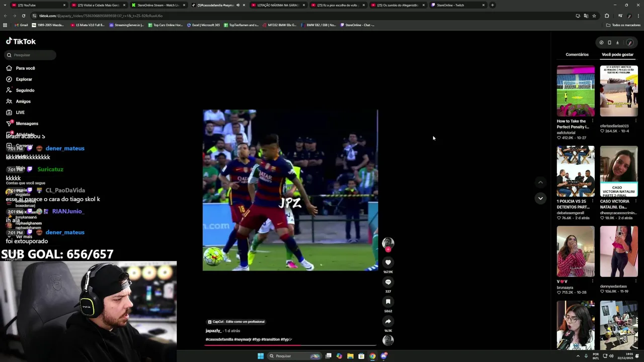Open the #transition hashtag
The height and width of the screenshot is (362, 644).
click(270, 339)
